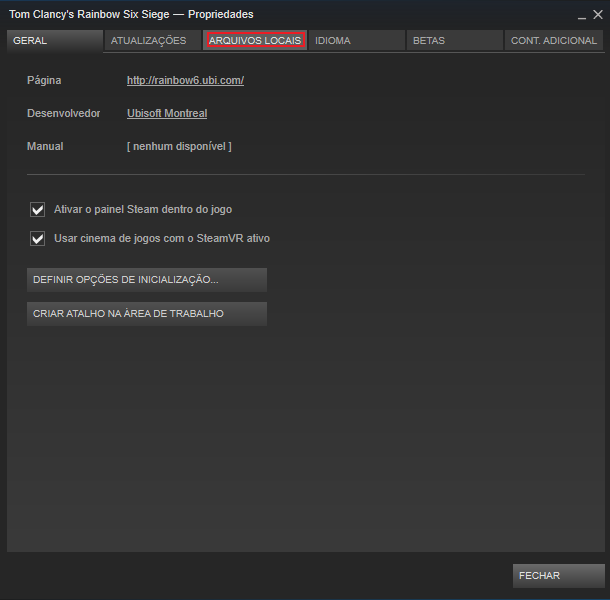
Task: Select the IDIOMA tab
Action: pos(357,40)
